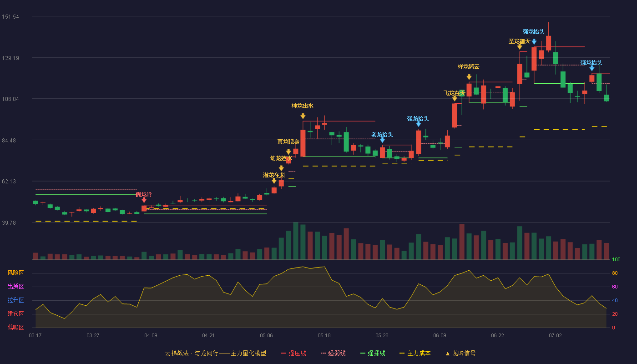The image size is (637, 364).
Task: Toggle the 强压线 legend series
Action: [293, 353]
